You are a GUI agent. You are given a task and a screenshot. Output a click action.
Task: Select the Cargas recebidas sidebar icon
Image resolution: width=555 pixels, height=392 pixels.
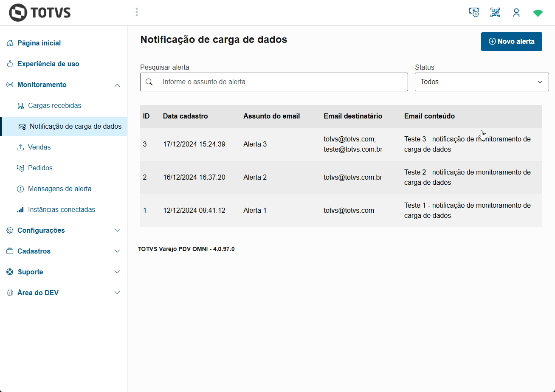coord(20,105)
